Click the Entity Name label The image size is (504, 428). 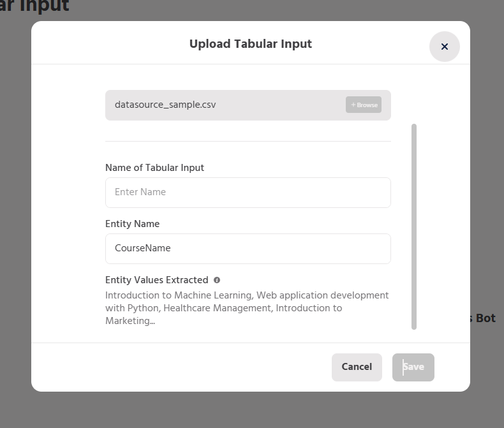[x=132, y=224]
